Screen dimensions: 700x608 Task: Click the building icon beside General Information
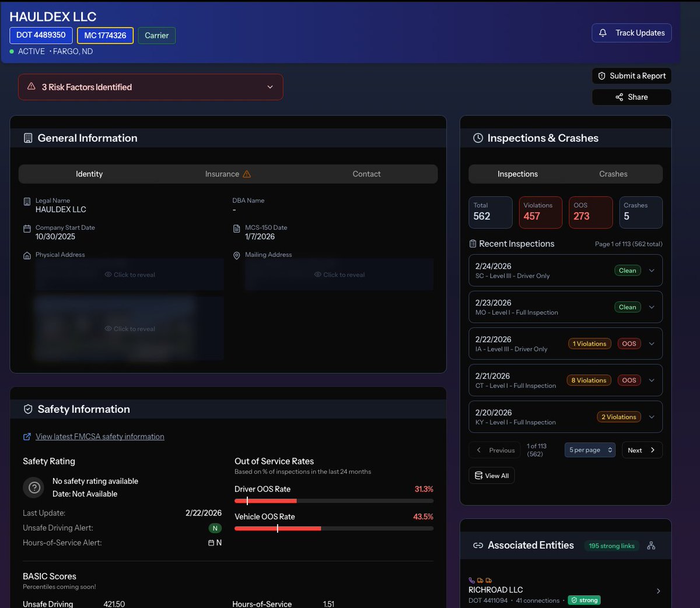[x=28, y=138]
